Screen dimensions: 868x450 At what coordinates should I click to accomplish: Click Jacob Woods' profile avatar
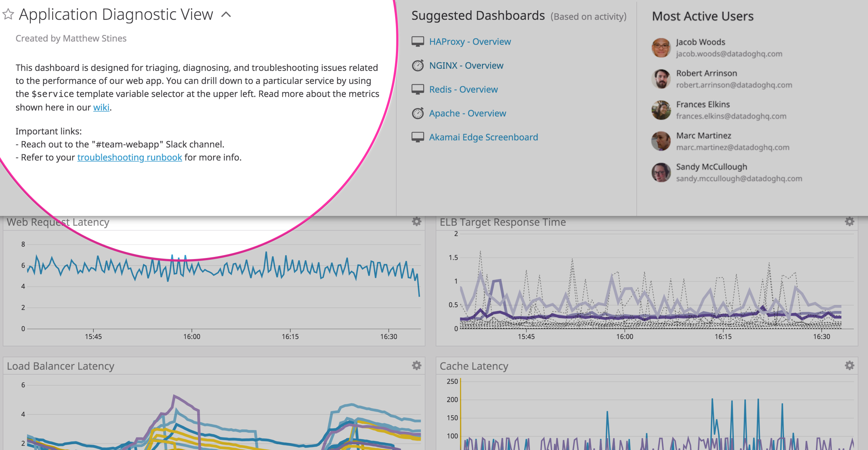661,47
